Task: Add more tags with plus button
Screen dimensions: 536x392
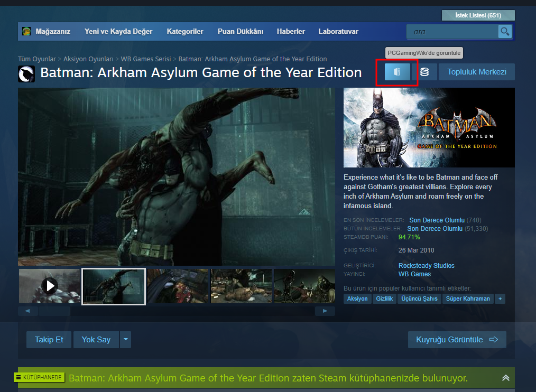Action: click(500, 298)
